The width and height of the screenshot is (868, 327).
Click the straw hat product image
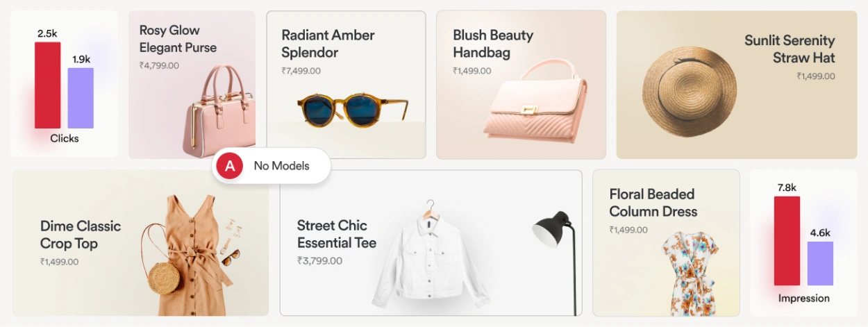pyautogui.click(x=689, y=90)
